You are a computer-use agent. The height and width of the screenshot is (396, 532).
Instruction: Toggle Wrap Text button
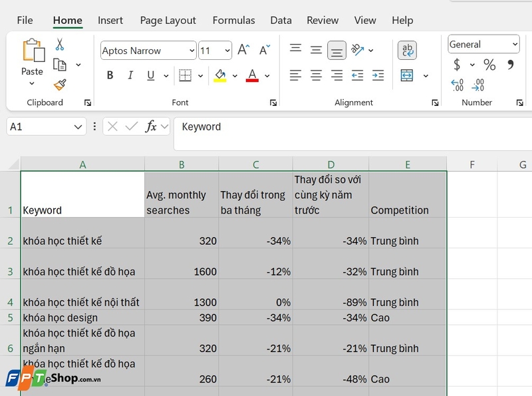coord(407,51)
